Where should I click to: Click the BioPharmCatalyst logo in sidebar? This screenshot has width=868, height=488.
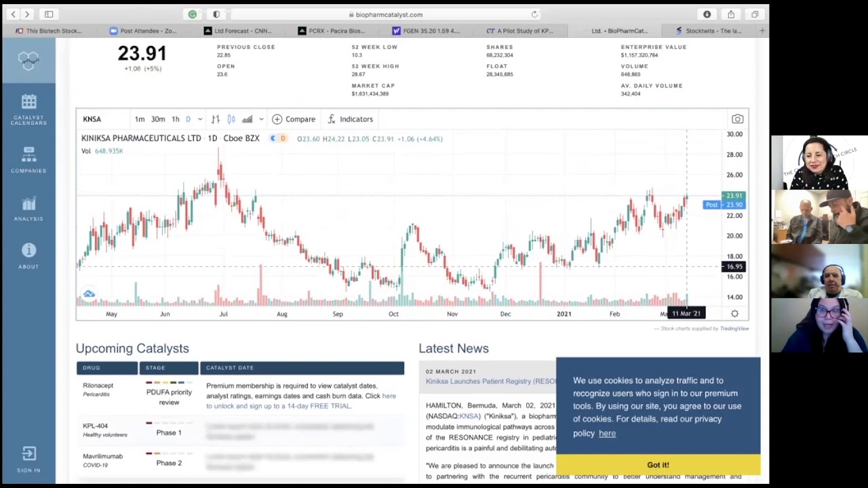[28, 61]
